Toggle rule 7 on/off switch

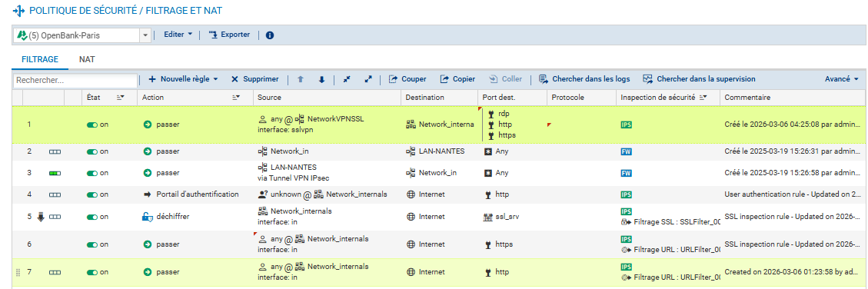coord(92,272)
